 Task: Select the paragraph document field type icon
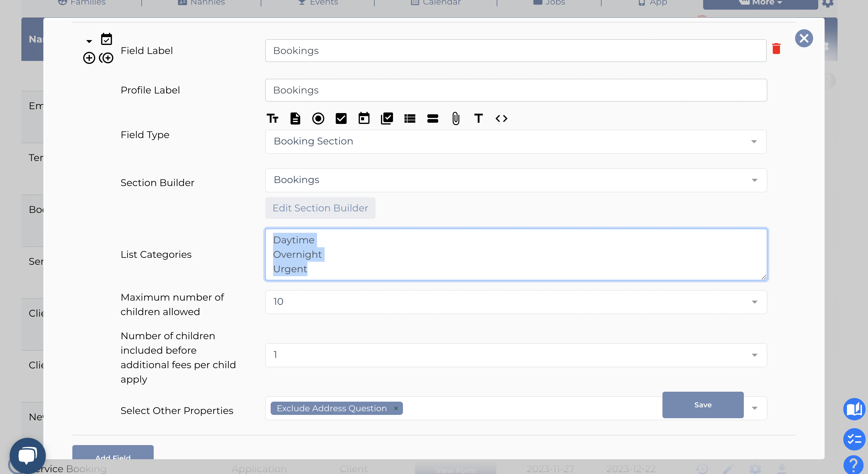click(295, 118)
